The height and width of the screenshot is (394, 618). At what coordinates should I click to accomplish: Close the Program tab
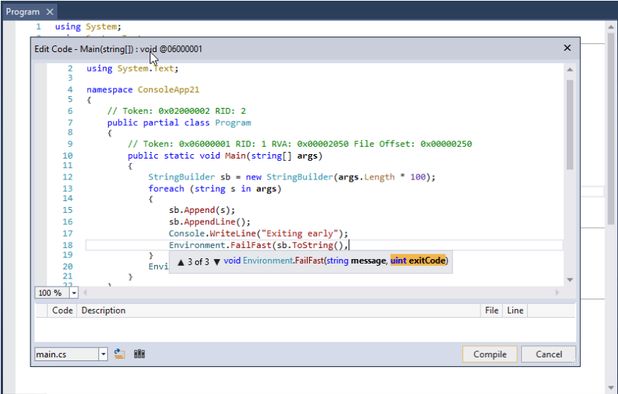click(50, 12)
